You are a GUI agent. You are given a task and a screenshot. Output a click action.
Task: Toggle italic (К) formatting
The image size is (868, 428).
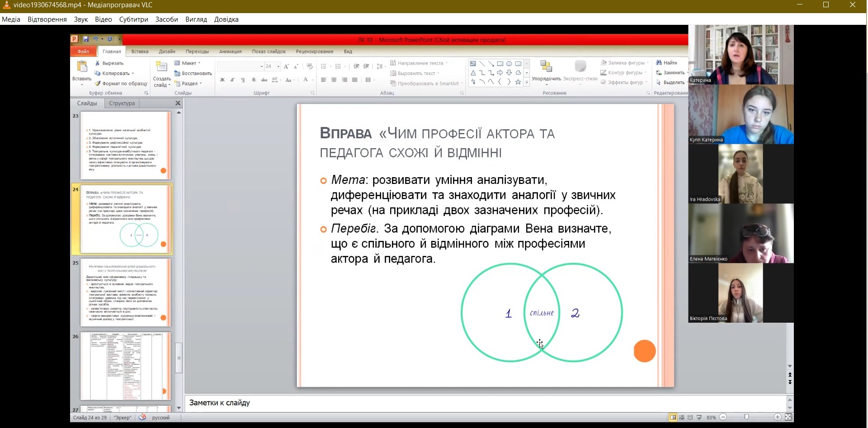[x=232, y=80]
